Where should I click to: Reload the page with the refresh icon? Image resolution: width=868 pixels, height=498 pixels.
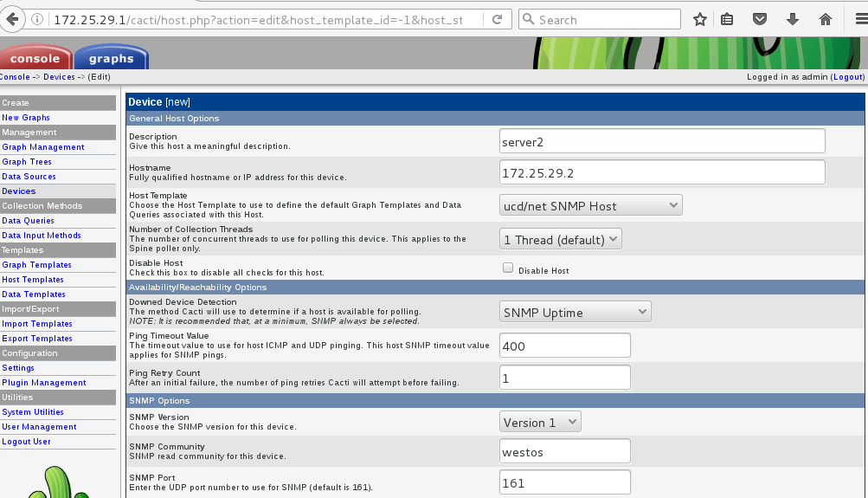[x=497, y=19]
